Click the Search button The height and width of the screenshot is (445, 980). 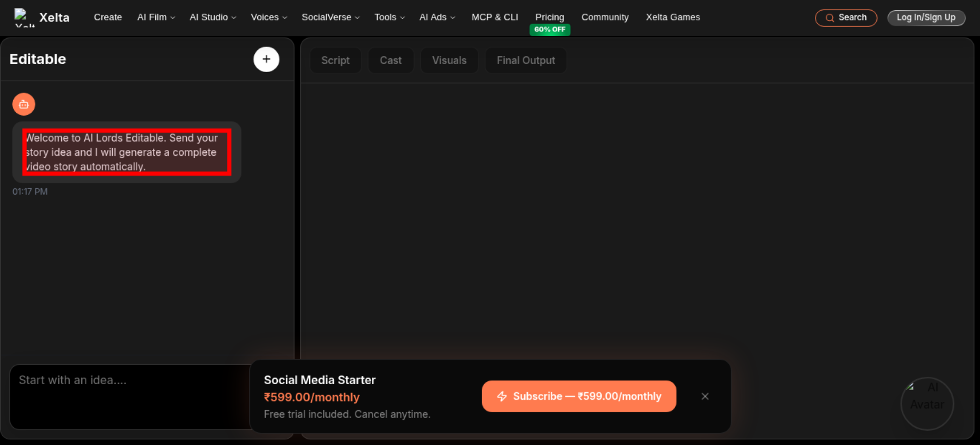point(846,18)
